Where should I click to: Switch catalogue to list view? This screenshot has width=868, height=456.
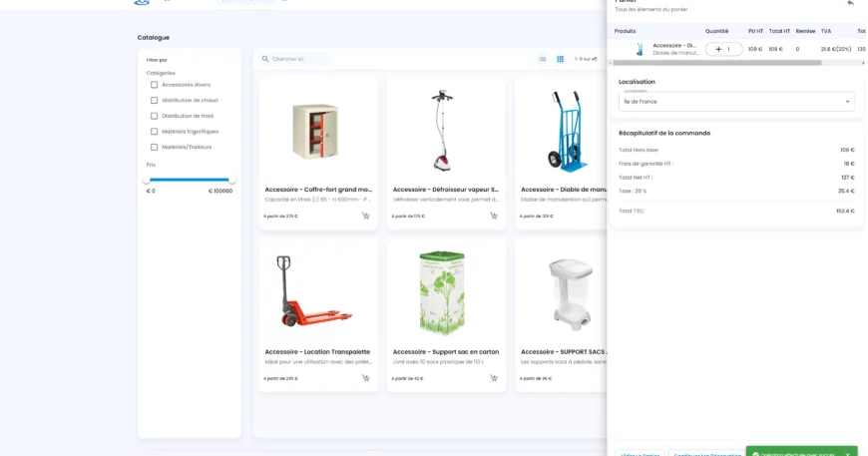[543, 59]
